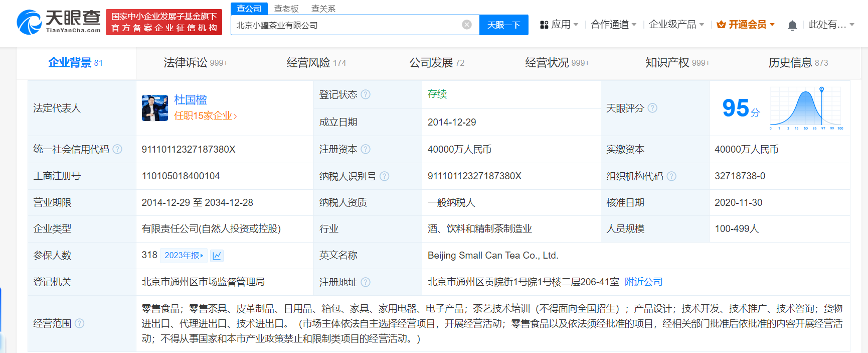
Task: Click credit code 91110112327187380X in 统一社会信用代码 row
Action: tap(189, 150)
